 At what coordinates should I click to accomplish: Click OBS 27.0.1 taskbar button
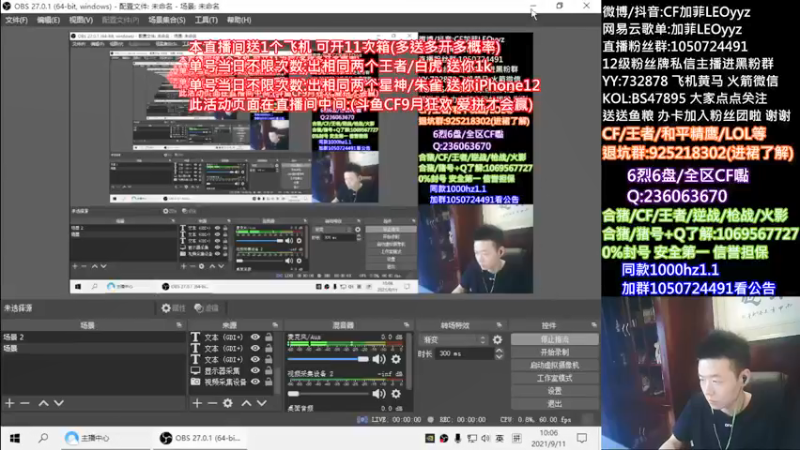pos(200,438)
